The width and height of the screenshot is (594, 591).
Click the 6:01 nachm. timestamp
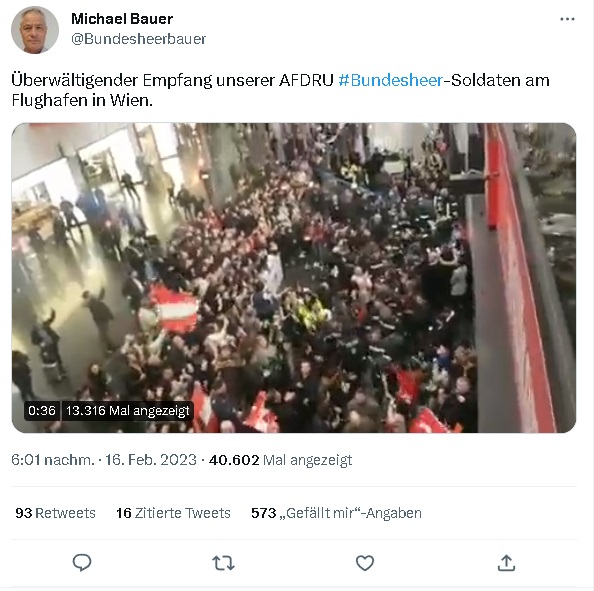click(53, 460)
